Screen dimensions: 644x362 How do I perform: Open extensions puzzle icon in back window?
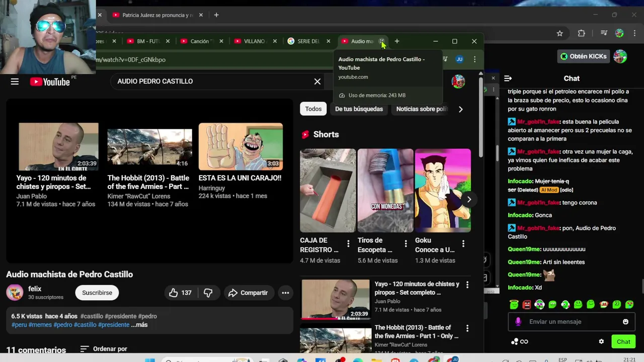pyautogui.click(x=582, y=33)
